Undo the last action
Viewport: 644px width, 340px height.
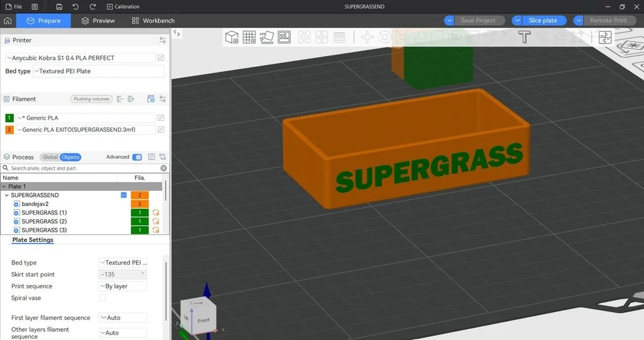point(75,6)
